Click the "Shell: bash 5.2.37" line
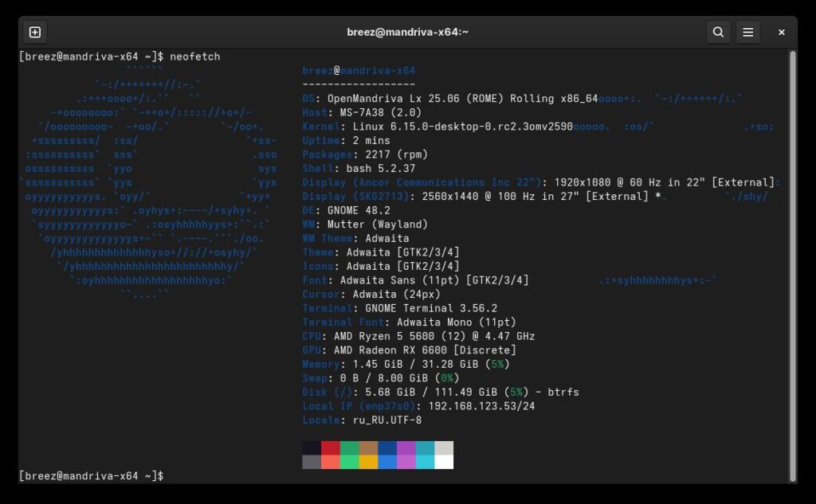Screen dimensions: 816x504 click(x=359, y=169)
